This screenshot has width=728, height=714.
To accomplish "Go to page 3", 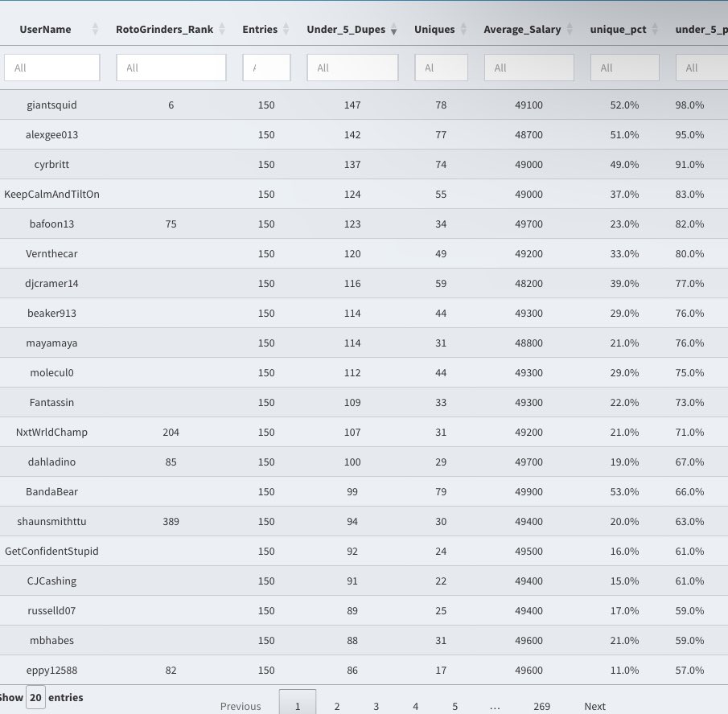I will pyautogui.click(x=376, y=706).
